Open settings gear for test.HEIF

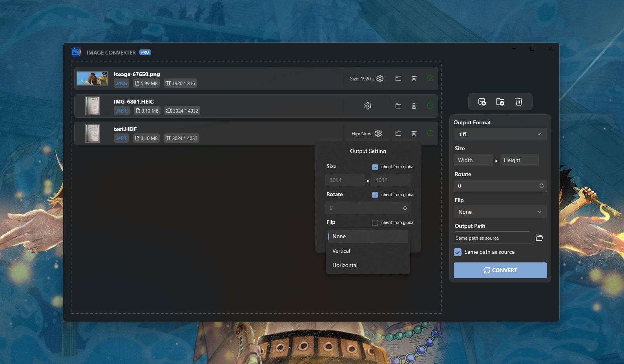[x=378, y=133]
